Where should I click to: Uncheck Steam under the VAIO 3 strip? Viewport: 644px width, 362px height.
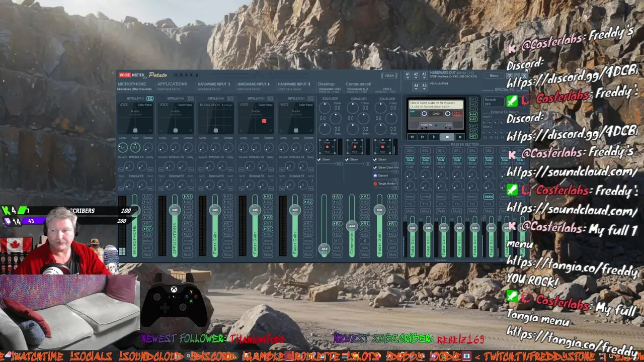(x=375, y=160)
